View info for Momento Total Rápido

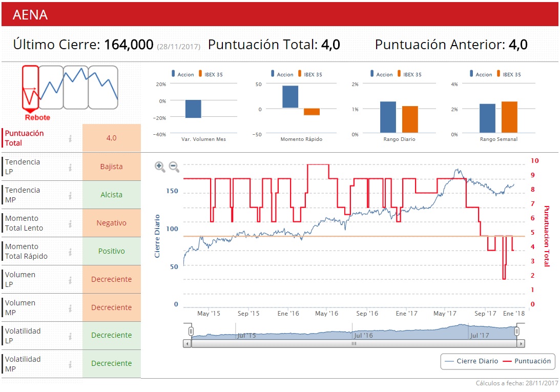[x=70, y=252]
